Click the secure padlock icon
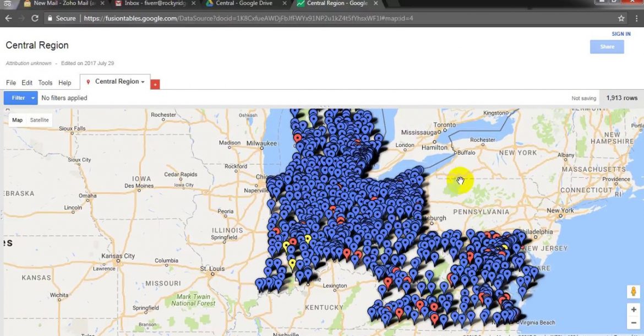This screenshot has width=644, height=336. tap(50, 18)
